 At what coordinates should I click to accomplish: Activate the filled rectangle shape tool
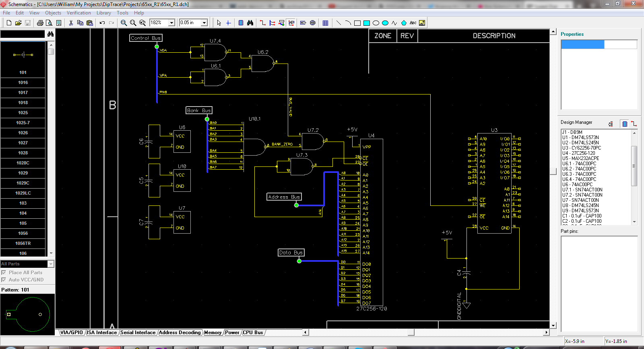tap(366, 23)
